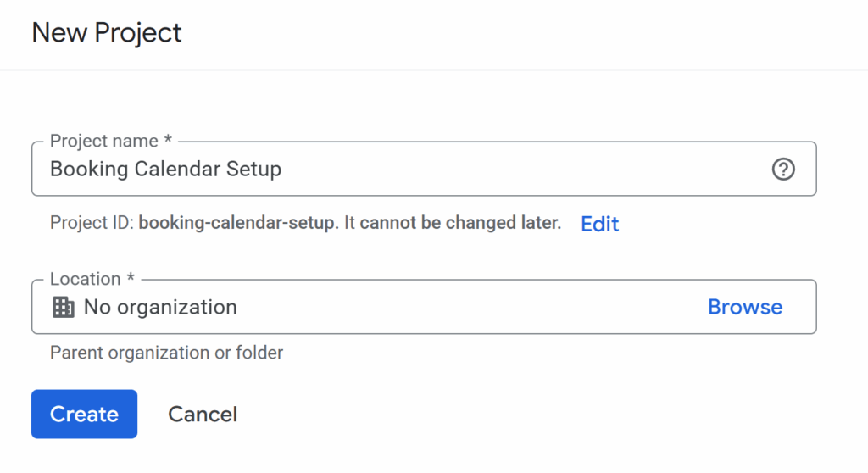
Task: Click the Project ID: label text
Action: pyautogui.click(x=92, y=224)
